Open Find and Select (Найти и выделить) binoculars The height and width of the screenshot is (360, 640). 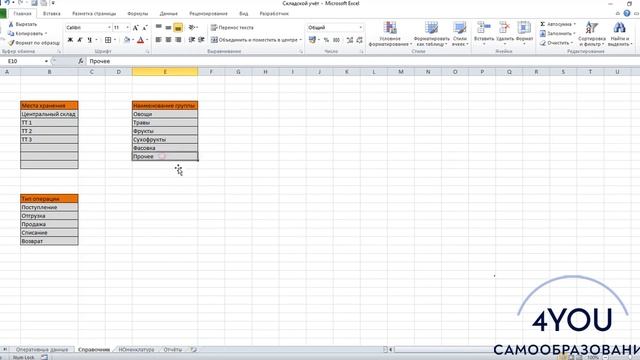[620, 33]
